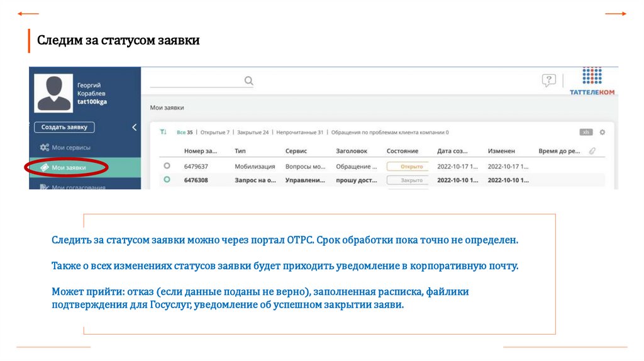Click the Открыто status badge
The width and height of the screenshot is (644, 361).
coord(407,167)
